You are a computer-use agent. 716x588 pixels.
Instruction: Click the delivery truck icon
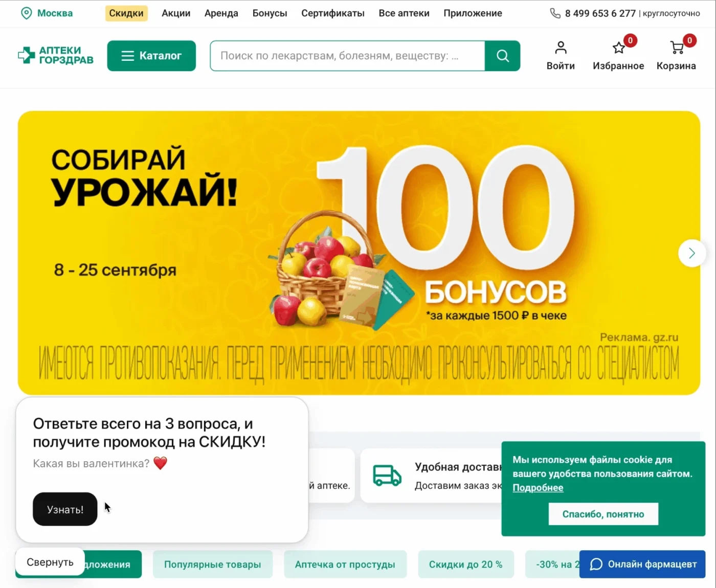click(x=387, y=476)
